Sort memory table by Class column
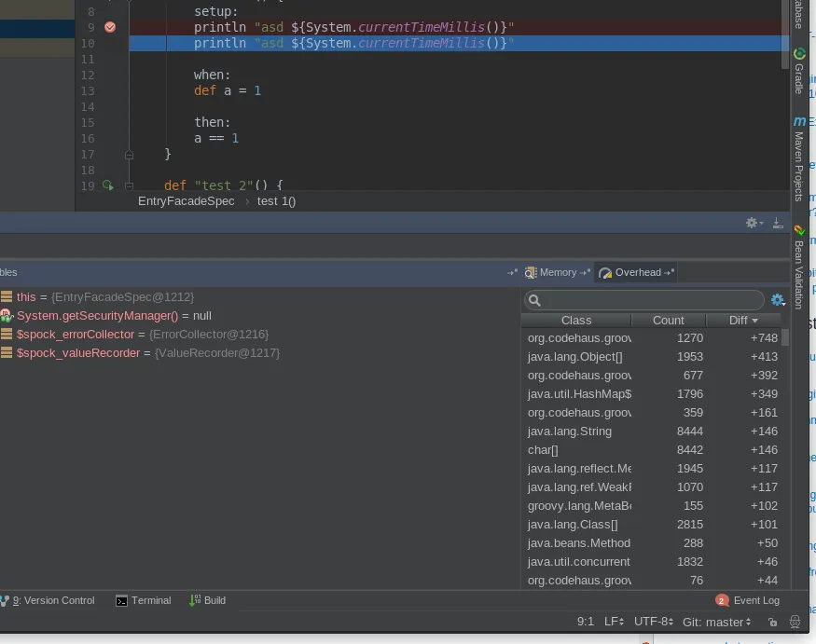816x644 pixels. 576,321
